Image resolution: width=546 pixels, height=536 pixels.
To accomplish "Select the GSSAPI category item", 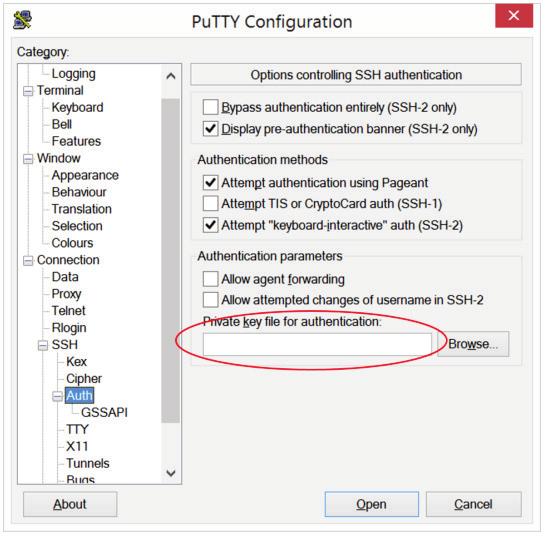I will coord(104,412).
